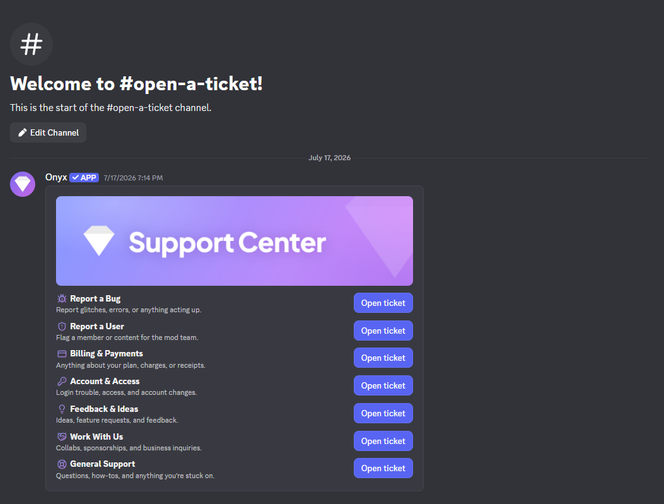The width and height of the screenshot is (664, 504).
Task: Click the handshake icon beside Work With Us
Action: (62, 437)
